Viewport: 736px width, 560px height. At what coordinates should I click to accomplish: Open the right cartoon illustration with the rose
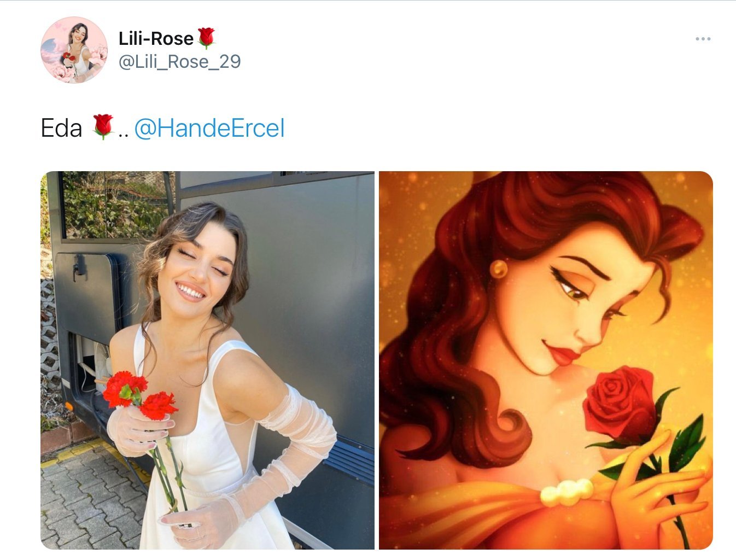point(546,360)
